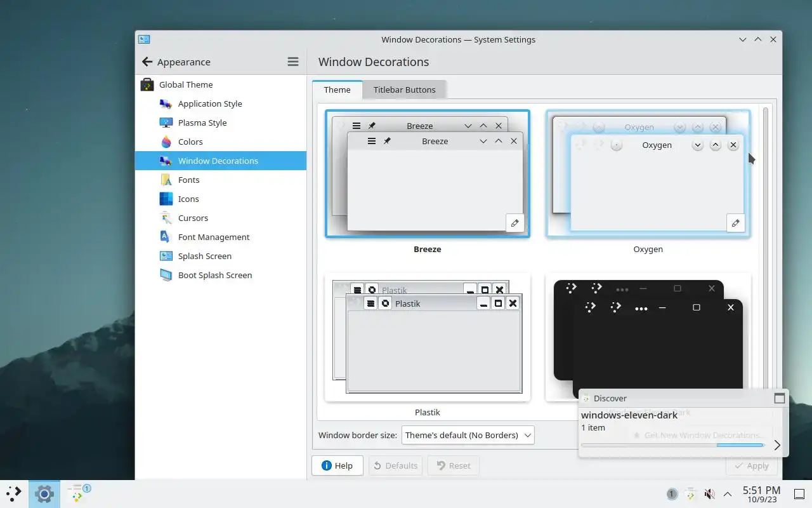Open the sidebar hamburger menu
The width and height of the screenshot is (812, 508).
click(292, 62)
